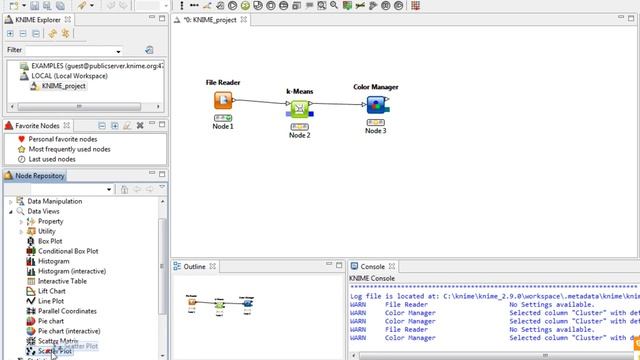
Task: Click the three-dots horizontal alignment icon
Action: (194, 6)
